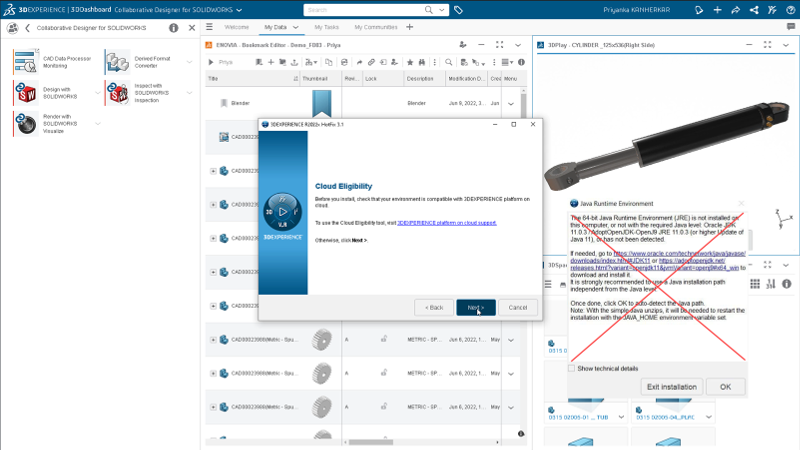Add a new dashboard tab with plus
800x450 pixels.
pyautogui.click(x=410, y=27)
